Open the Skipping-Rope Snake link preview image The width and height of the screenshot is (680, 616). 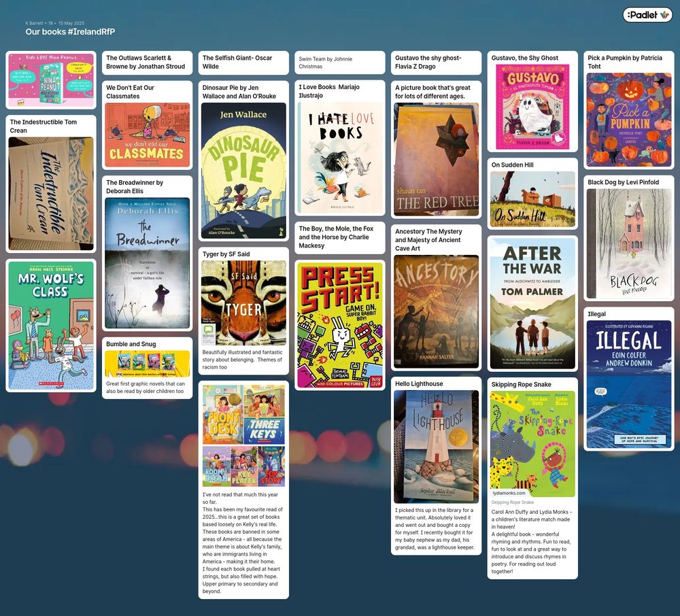[532, 444]
